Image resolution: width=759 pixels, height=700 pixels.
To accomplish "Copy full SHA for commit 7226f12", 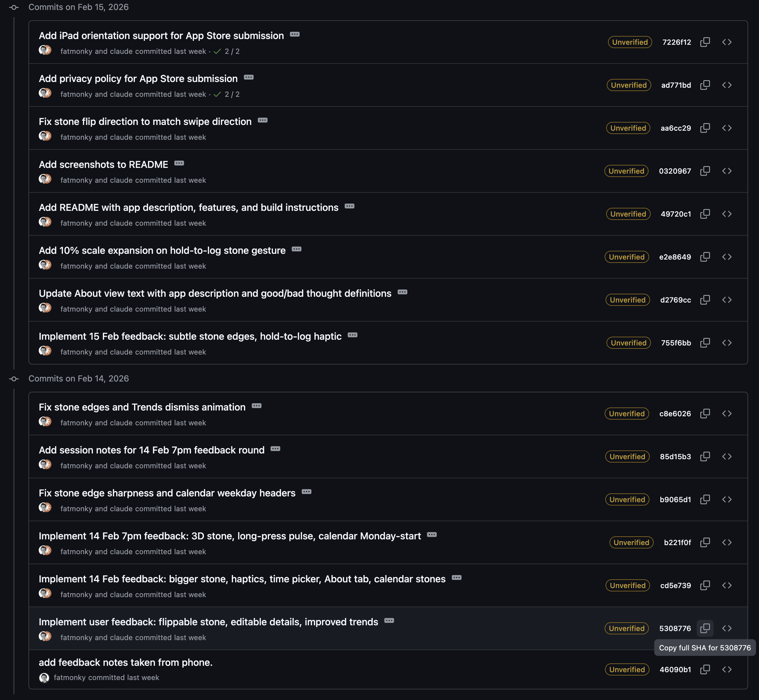I will click(705, 42).
